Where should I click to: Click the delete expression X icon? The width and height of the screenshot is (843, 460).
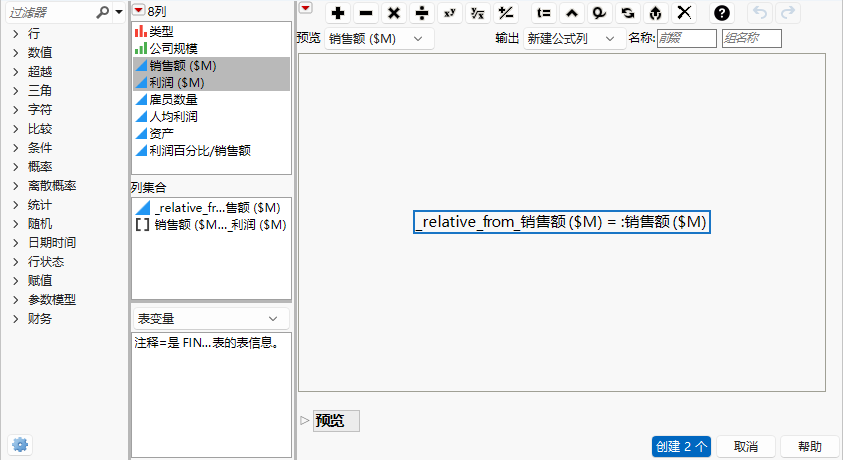(684, 13)
